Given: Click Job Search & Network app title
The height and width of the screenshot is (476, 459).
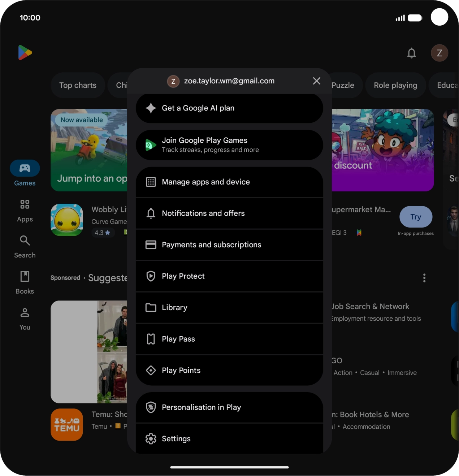Looking at the screenshot, I should pyautogui.click(x=371, y=306).
